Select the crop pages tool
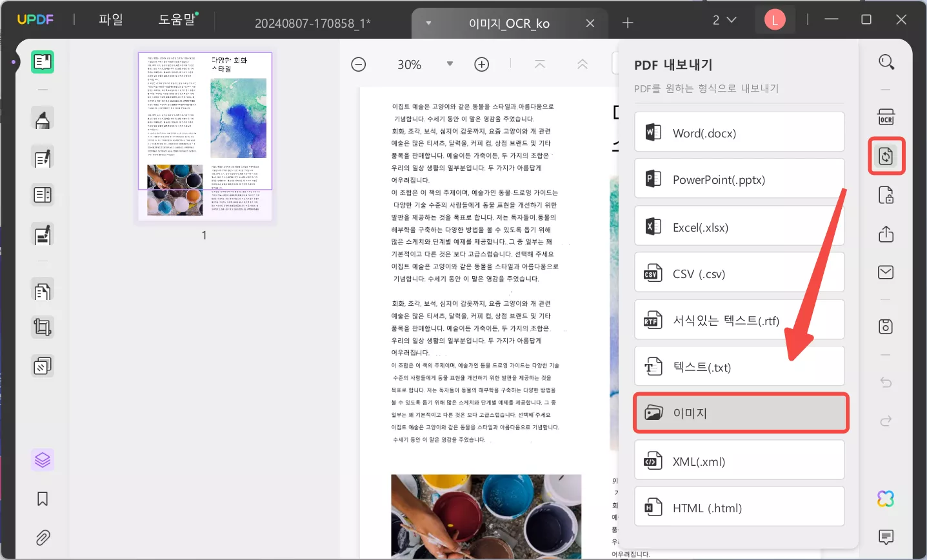This screenshot has width=927, height=560. [43, 326]
